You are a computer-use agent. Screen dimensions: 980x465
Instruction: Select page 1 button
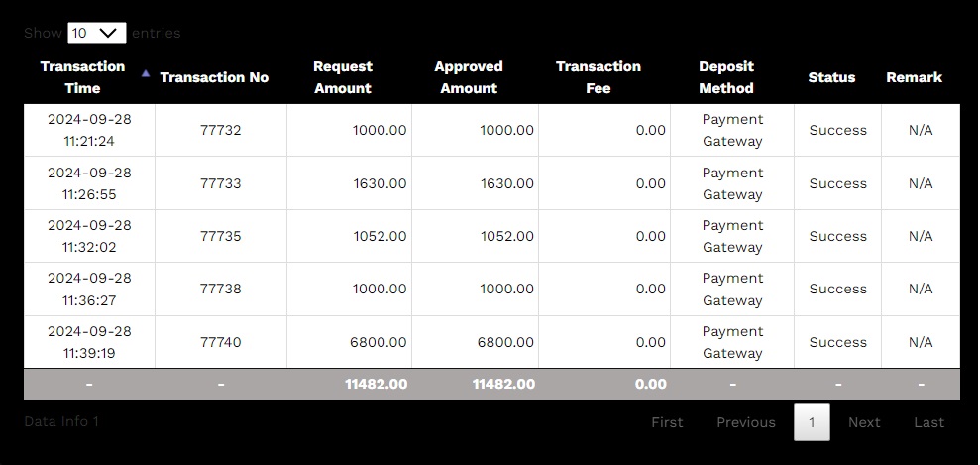pyautogui.click(x=812, y=422)
